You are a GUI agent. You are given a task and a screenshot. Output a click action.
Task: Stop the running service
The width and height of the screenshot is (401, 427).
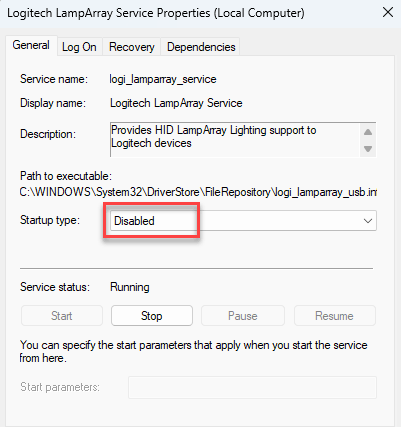pyautogui.click(x=152, y=316)
